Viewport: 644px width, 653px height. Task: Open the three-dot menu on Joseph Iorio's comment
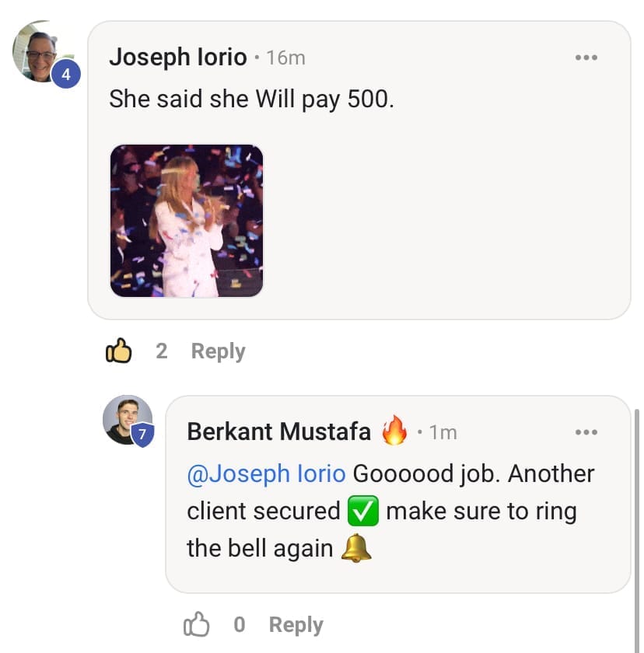[586, 58]
